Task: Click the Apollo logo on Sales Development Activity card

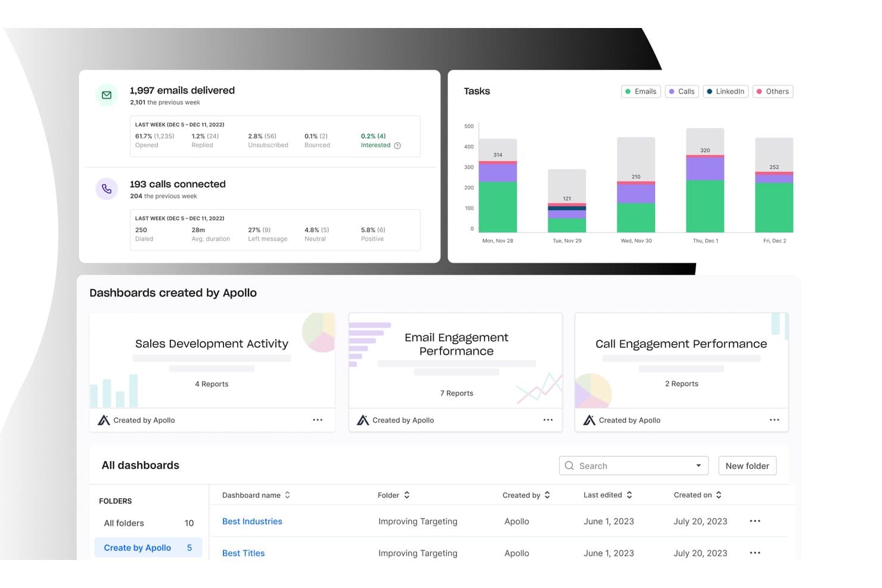Action: (104, 420)
